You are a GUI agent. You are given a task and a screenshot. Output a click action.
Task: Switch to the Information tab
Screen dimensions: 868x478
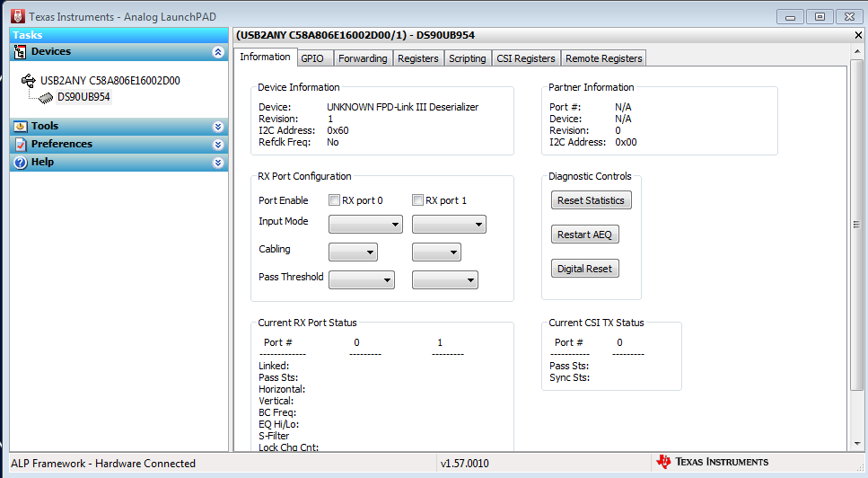pyautogui.click(x=265, y=57)
